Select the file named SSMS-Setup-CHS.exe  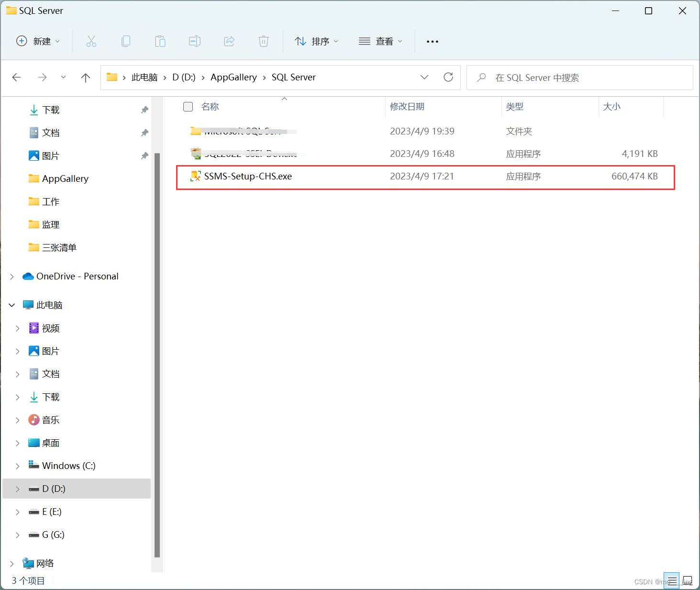tap(248, 177)
